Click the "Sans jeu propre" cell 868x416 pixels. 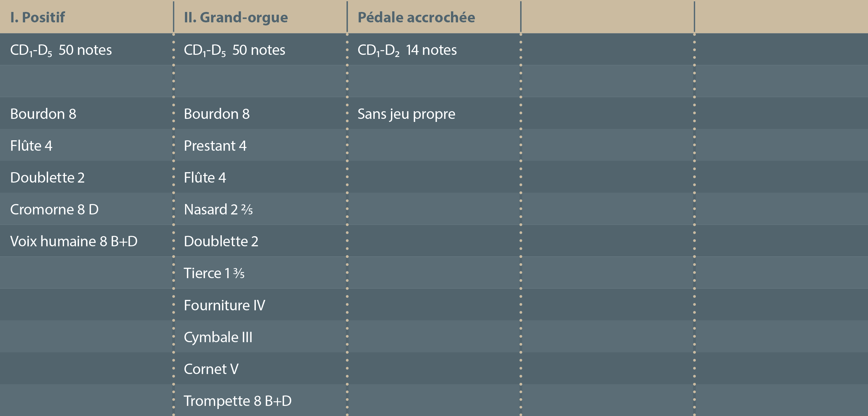coord(406,114)
